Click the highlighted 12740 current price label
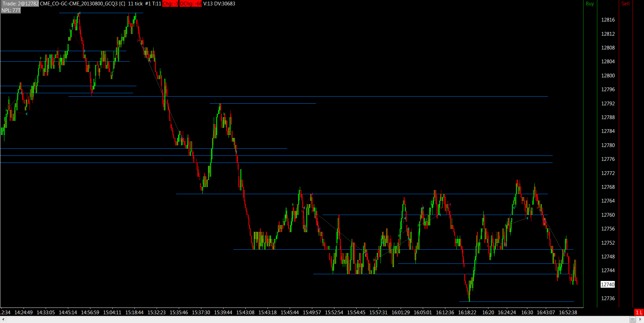 608,285
